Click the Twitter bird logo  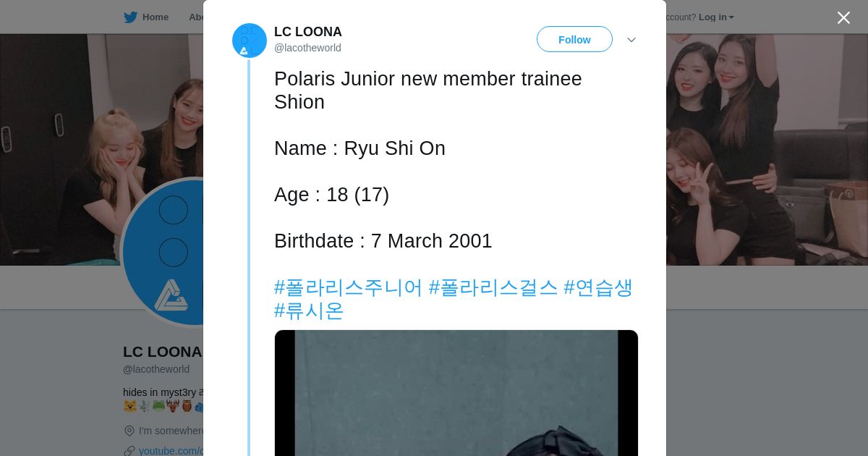click(130, 17)
